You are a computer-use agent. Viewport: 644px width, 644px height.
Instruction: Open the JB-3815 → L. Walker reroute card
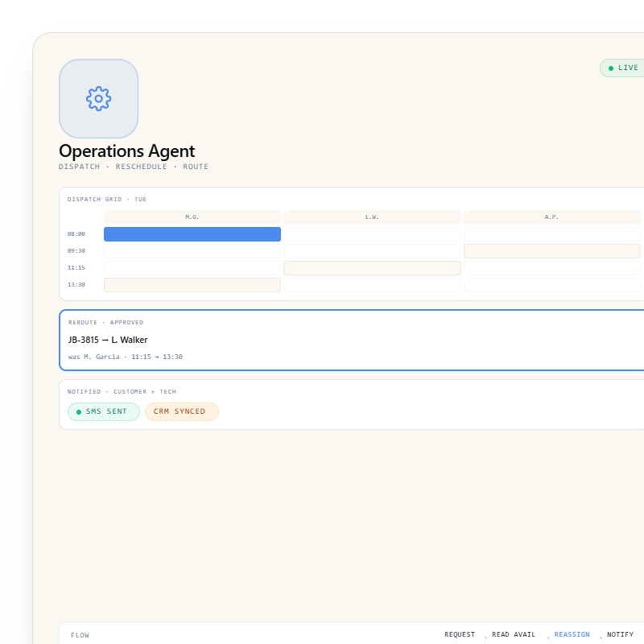click(352, 340)
